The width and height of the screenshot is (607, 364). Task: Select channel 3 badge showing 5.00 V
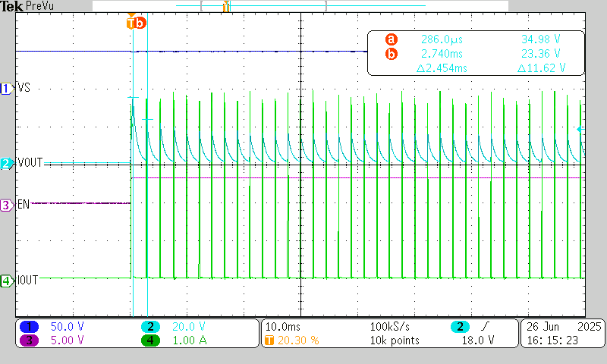tap(29, 340)
